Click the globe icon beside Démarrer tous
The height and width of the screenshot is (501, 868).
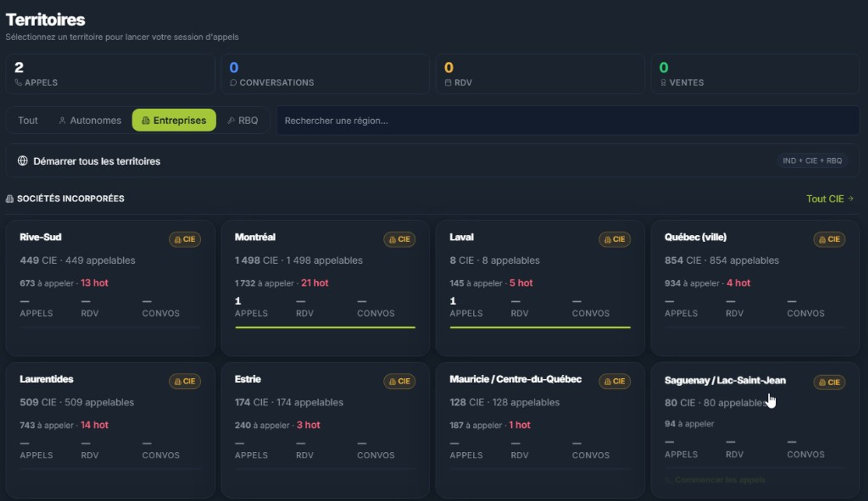(x=23, y=161)
